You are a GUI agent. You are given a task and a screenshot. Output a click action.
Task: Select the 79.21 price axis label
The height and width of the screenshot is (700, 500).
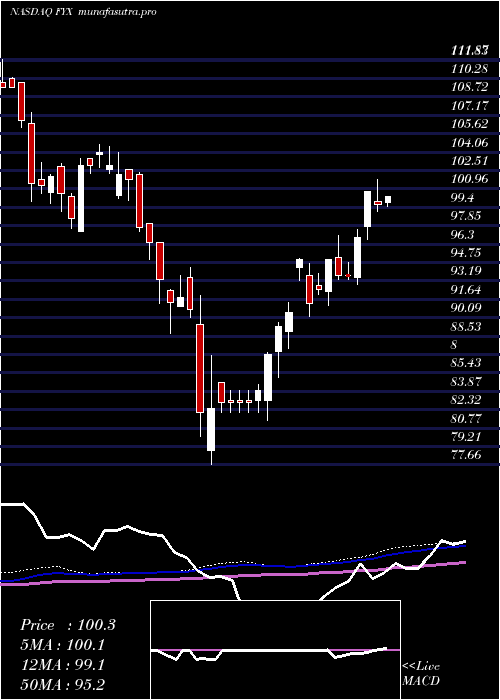(467, 437)
